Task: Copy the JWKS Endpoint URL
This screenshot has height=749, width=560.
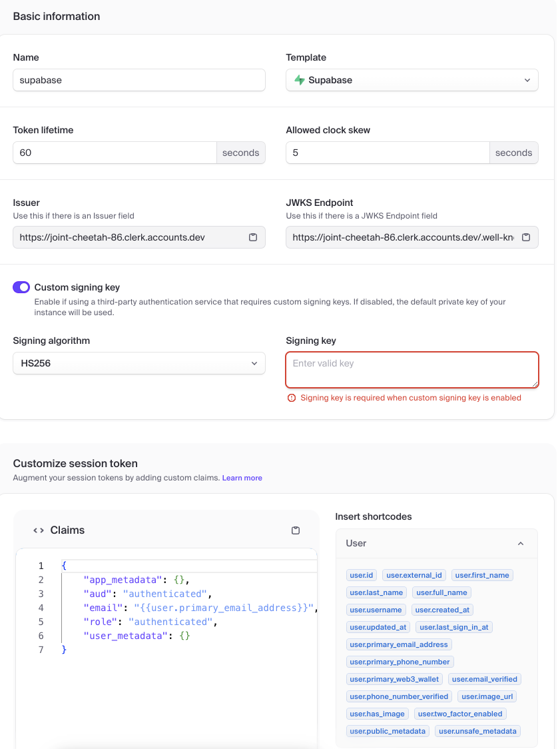Action: (x=526, y=237)
